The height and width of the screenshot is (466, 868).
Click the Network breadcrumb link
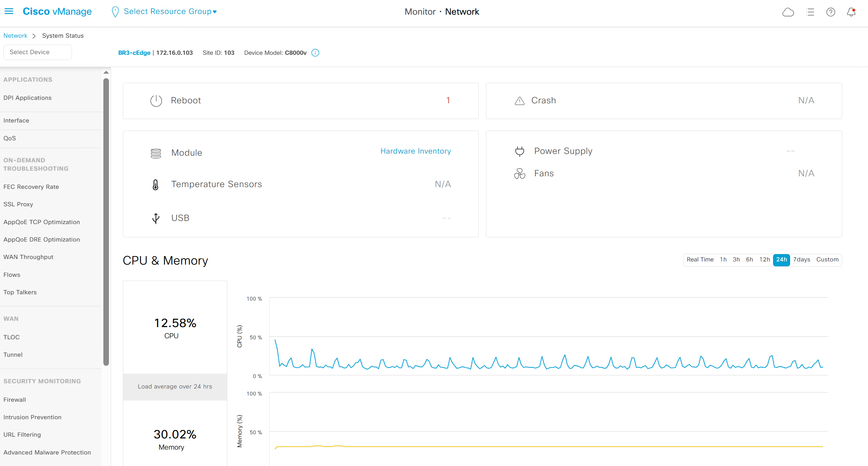[x=15, y=36]
